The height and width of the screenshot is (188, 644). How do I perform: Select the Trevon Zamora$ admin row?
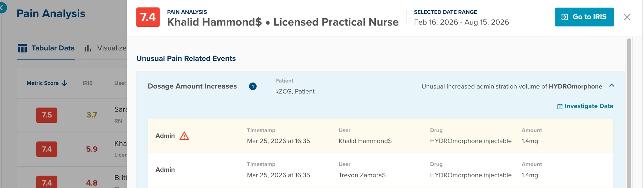tap(380, 170)
